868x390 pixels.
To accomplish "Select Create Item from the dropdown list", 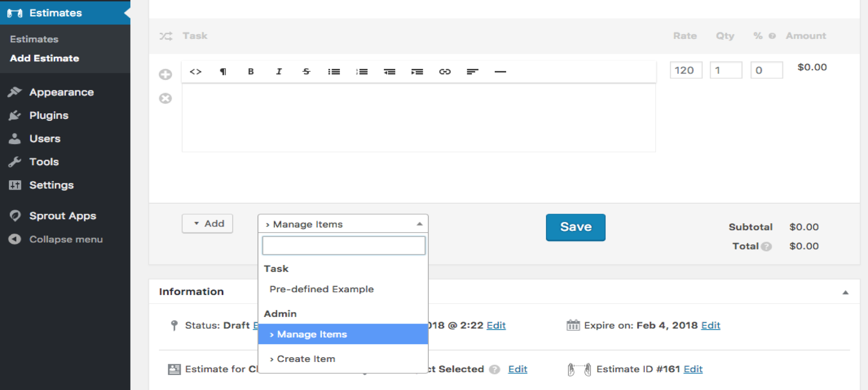I will click(306, 359).
